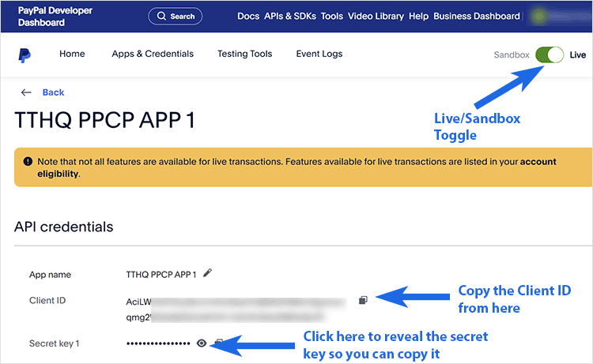Screen dimensions: 593x364
Task: Click the Client ID label
Action: coord(47,301)
